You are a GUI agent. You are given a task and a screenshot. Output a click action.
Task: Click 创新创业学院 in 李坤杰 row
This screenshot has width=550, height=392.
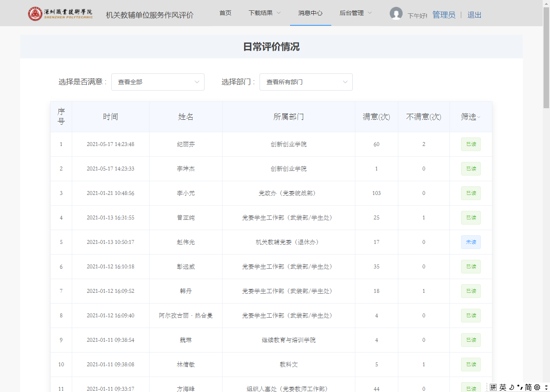coord(289,169)
